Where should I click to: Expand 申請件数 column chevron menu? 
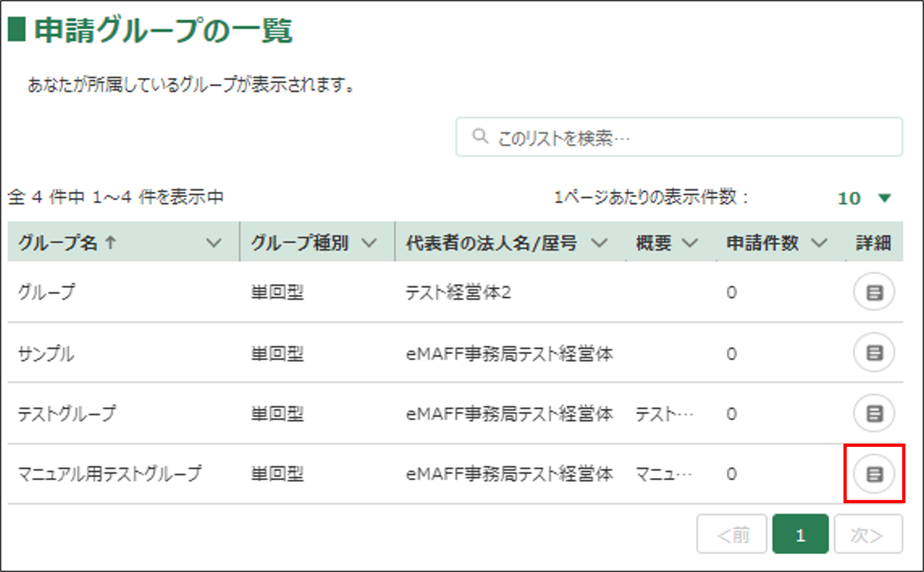(819, 242)
